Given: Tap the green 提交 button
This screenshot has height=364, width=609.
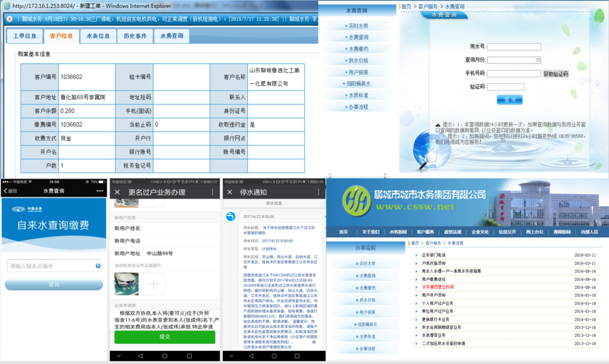Looking at the screenshot, I should pos(165,337).
